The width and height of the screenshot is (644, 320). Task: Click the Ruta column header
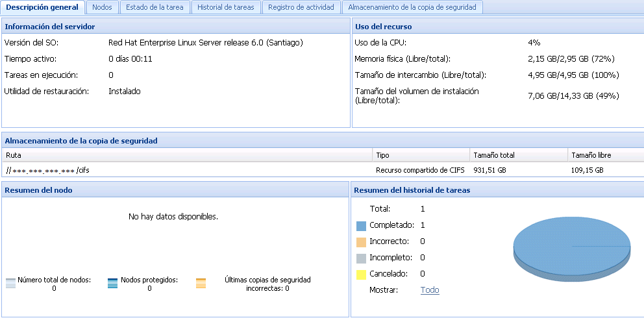point(187,155)
